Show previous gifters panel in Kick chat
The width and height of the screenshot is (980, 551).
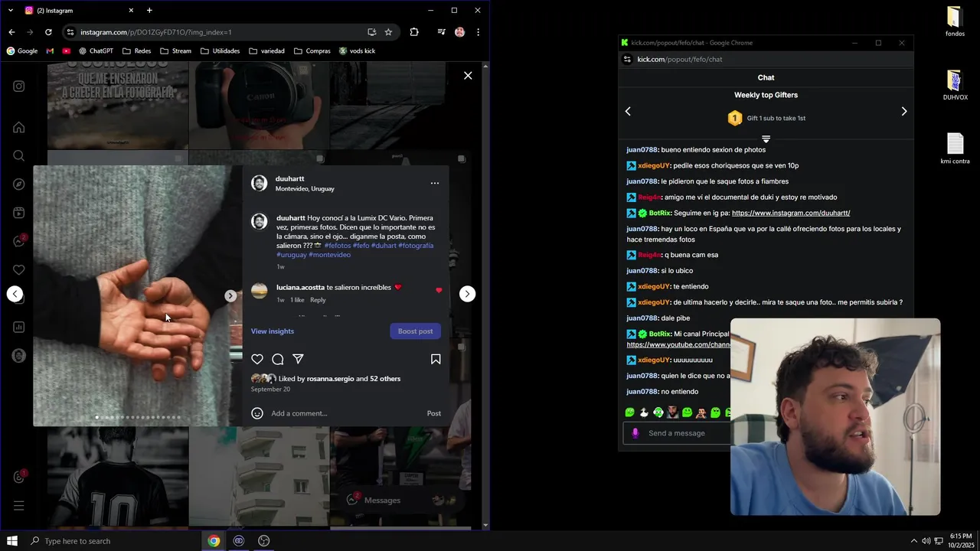pyautogui.click(x=628, y=112)
